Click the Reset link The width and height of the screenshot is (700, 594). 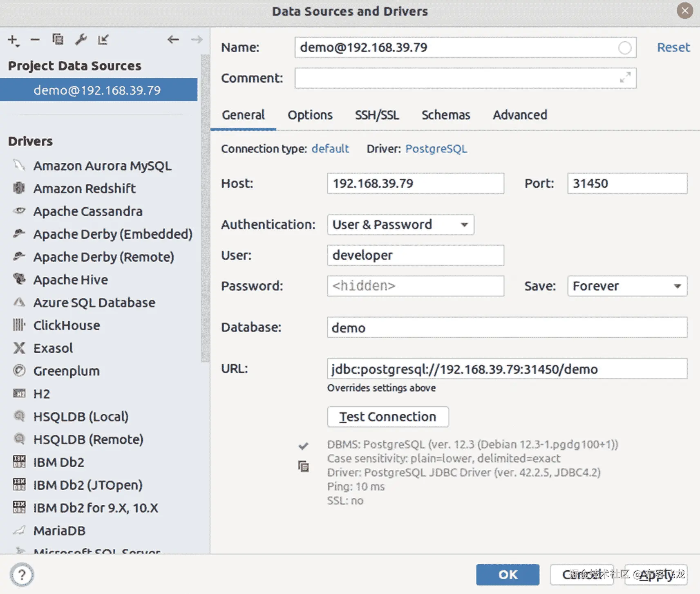point(673,47)
